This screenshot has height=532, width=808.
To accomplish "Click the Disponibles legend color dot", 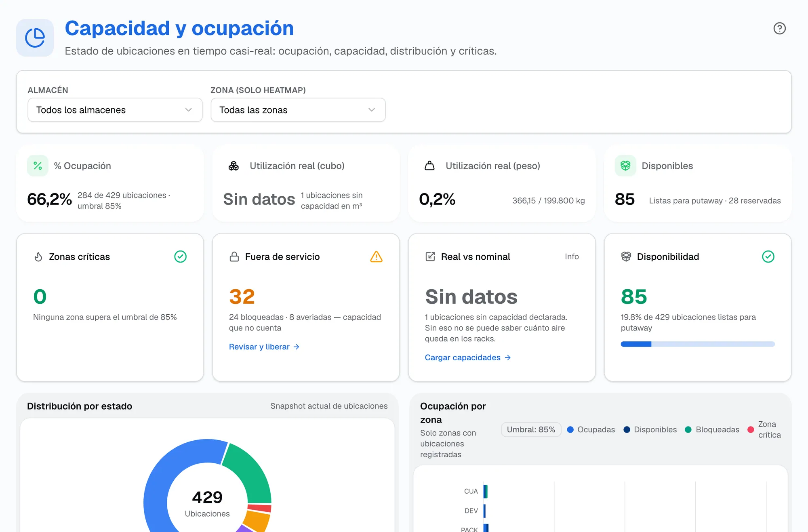I will 627,430.
